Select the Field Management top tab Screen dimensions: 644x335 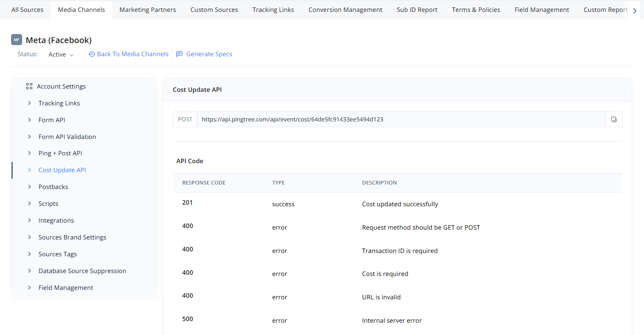[x=542, y=10]
